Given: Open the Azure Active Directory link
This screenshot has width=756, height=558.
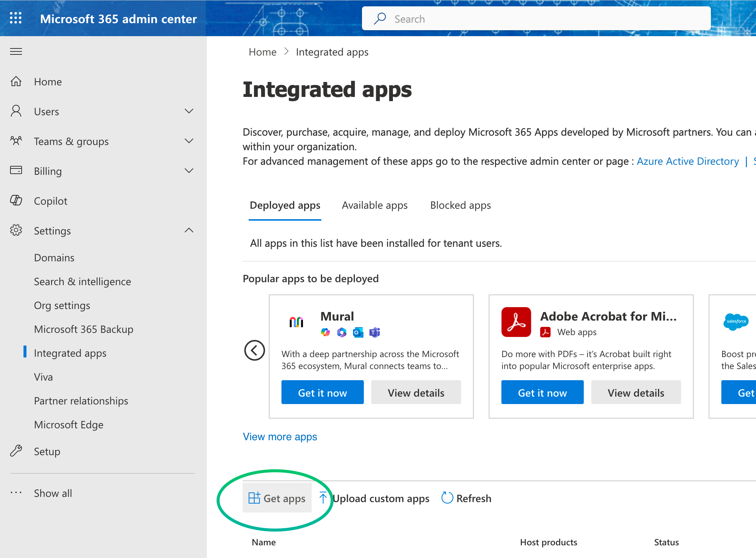Looking at the screenshot, I should pos(687,161).
